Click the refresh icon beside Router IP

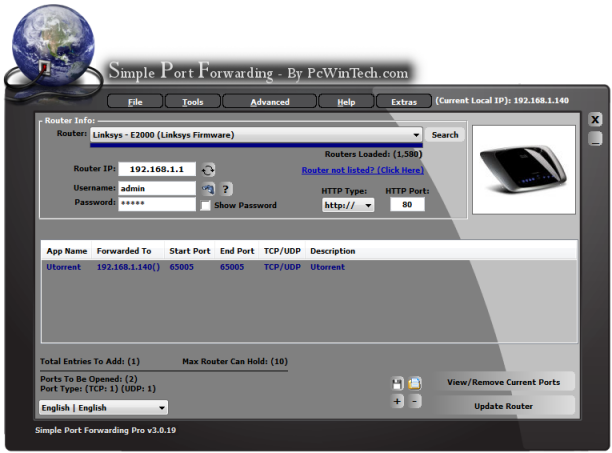click(208, 170)
